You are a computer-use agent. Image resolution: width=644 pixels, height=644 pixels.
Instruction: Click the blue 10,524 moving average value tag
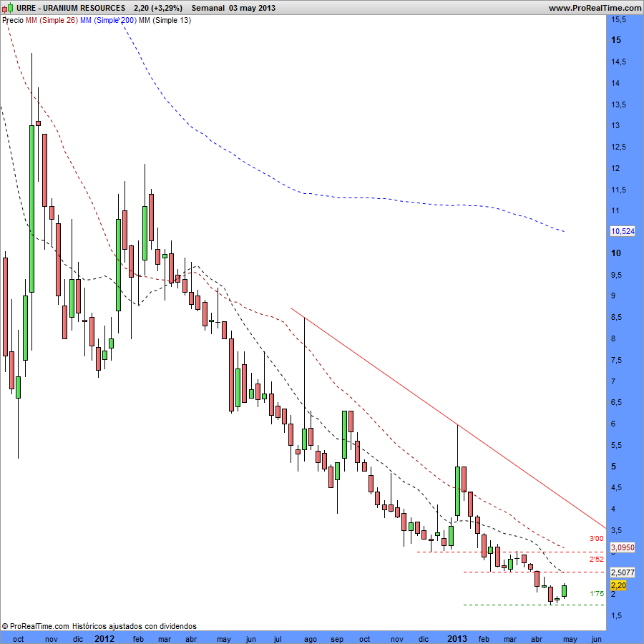pos(623,231)
